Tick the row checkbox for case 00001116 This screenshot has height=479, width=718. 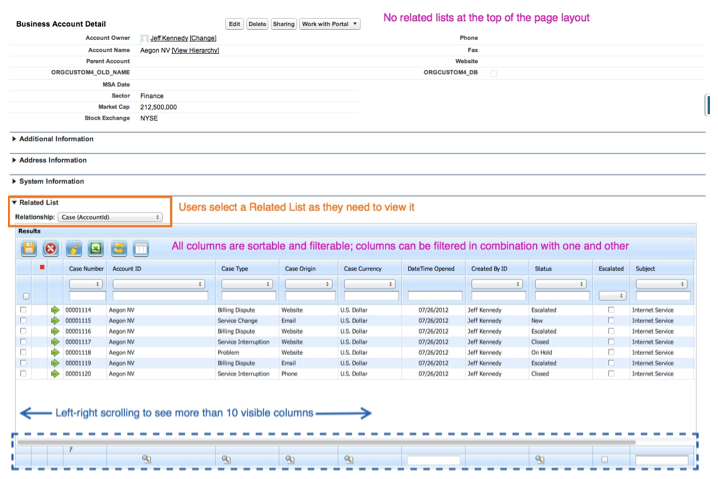click(24, 332)
